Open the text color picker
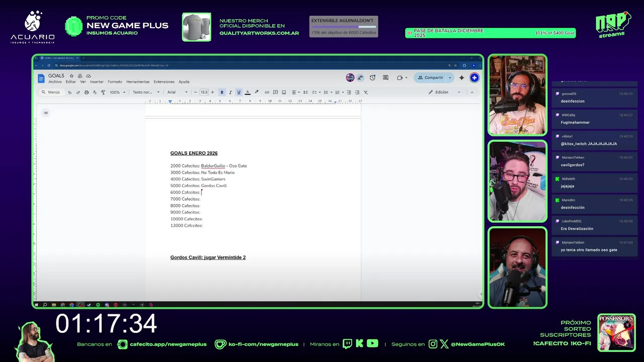The image size is (644, 362). tap(248, 93)
